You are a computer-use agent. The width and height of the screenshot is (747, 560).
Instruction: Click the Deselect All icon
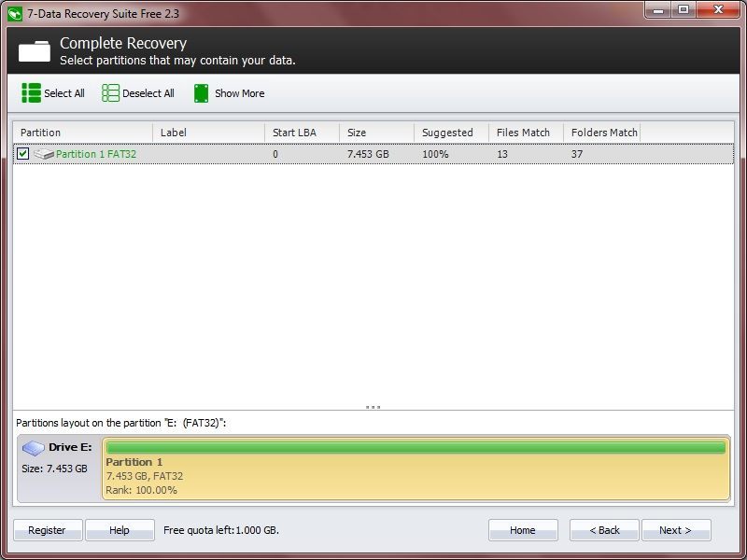(x=111, y=93)
